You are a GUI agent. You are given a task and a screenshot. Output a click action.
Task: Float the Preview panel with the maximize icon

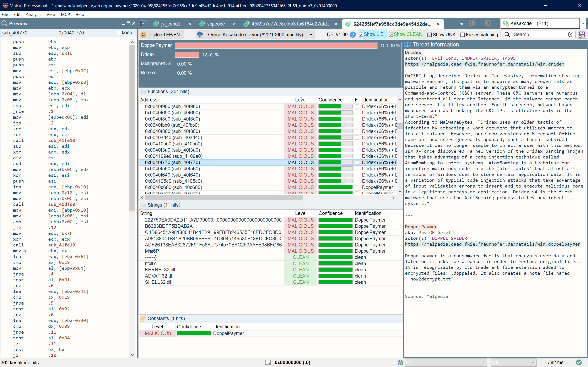(129, 23)
